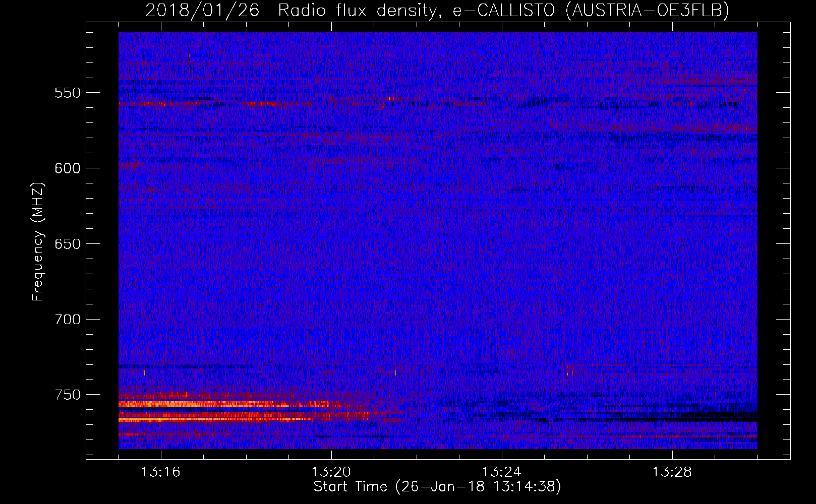Image resolution: width=816 pixels, height=504 pixels.
Task: Click the 650 frequency tick label
Action: click(x=68, y=244)
